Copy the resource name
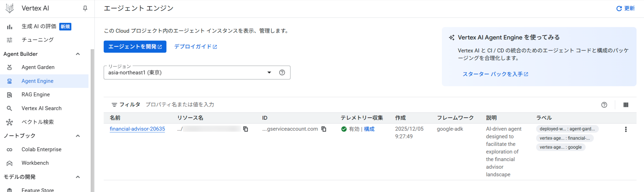644x192 pixels. (x=246, y=129)
